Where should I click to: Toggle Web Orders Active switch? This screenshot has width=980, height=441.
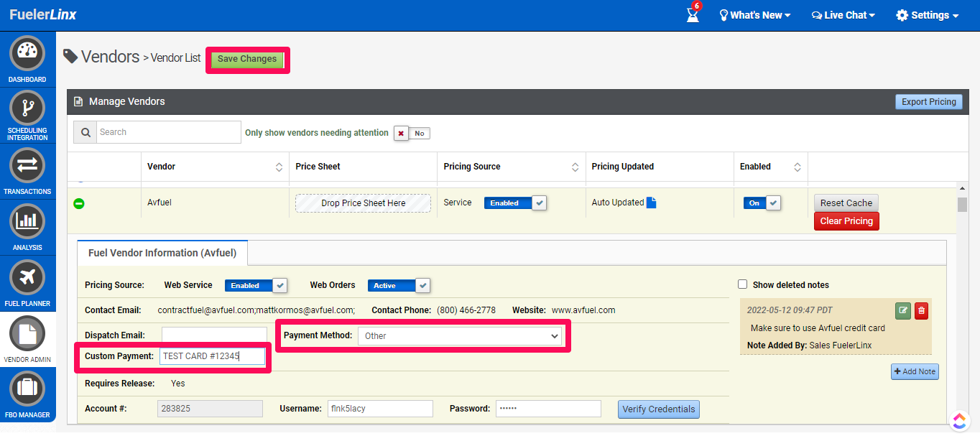[399, 285]
